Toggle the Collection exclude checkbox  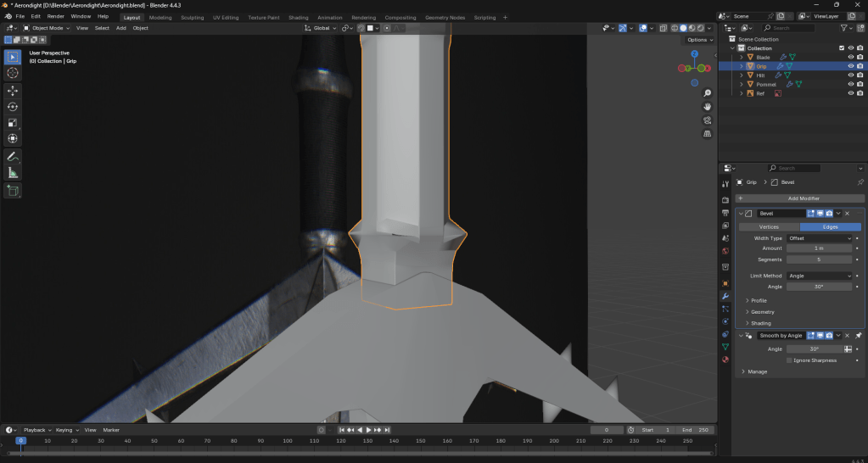tap(842, 48)
